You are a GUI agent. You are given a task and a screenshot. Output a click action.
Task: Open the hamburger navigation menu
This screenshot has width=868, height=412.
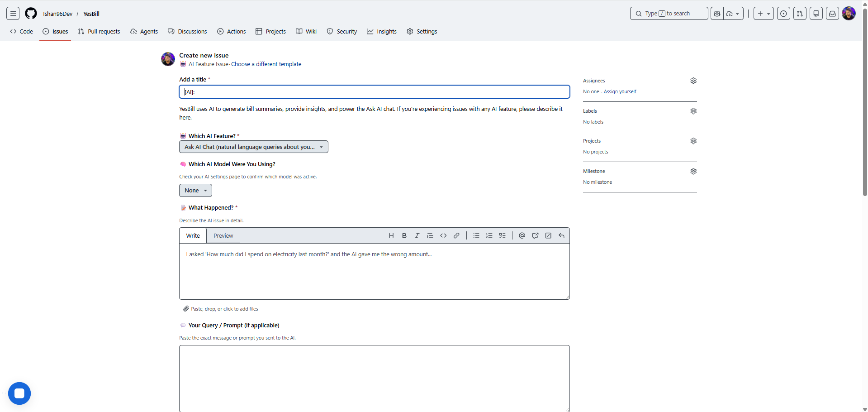13,14
